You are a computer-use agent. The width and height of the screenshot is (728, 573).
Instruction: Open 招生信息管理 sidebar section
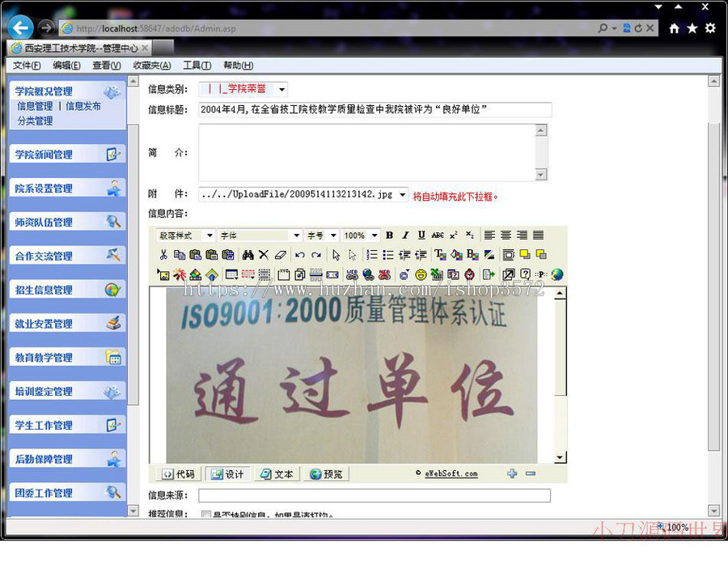click(67, 290)
